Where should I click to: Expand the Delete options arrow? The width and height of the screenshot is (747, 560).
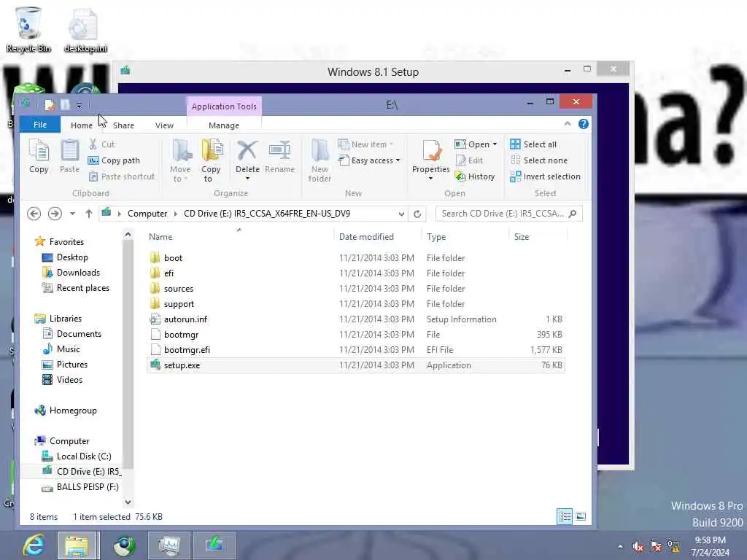point(248,179)
